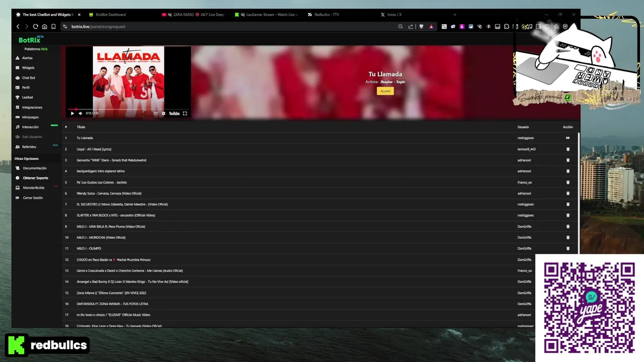Click the Minijuegos gamepad icon

pyautogui.click(x=18, y=117)
